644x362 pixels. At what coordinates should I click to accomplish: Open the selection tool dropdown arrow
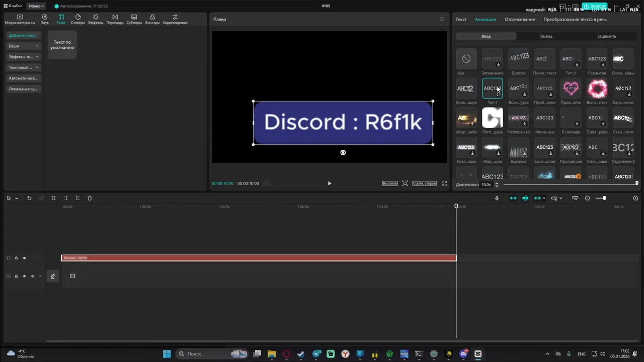(x=16, y=198)
